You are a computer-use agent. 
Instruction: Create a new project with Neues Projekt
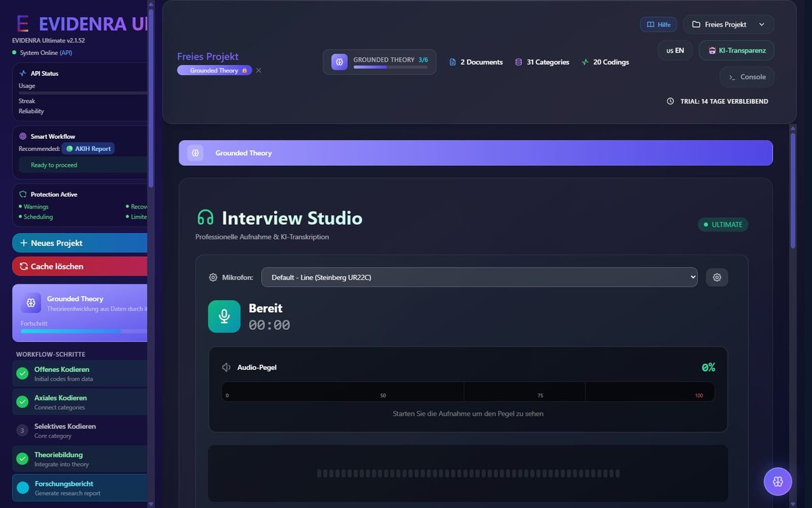(x=80, y=243)
